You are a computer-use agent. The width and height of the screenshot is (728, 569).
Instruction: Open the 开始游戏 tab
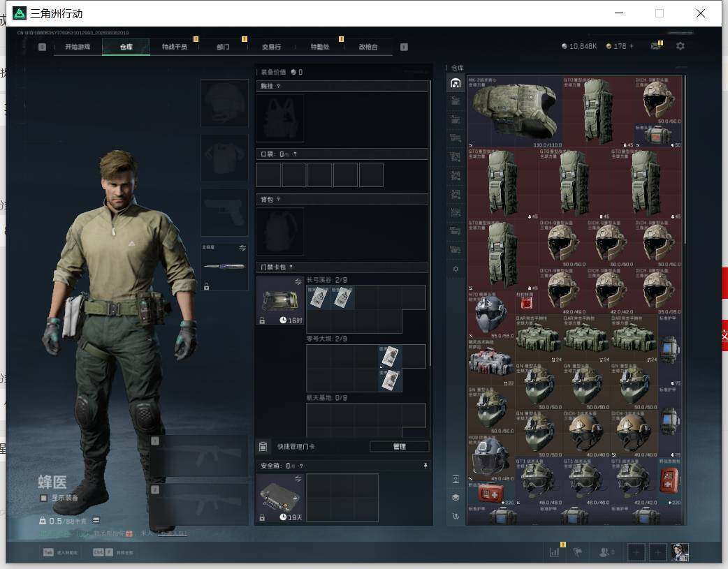coord(78,47)
